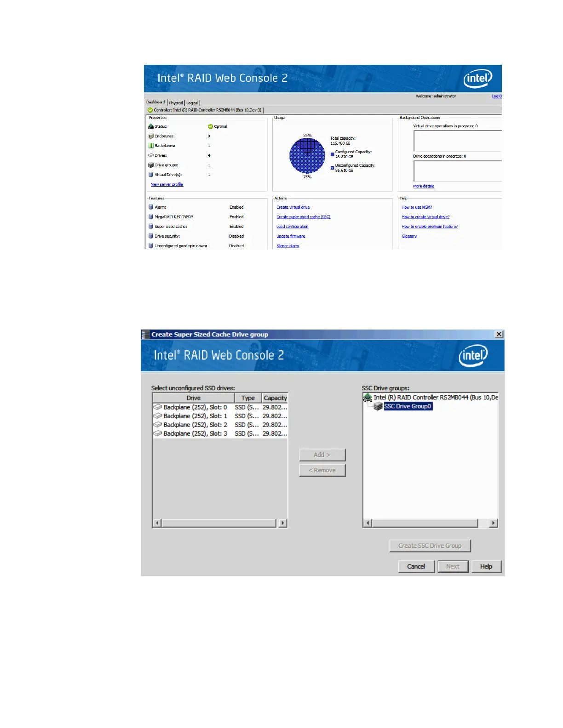Click the Drive security feature icon

tap(151, 236)
